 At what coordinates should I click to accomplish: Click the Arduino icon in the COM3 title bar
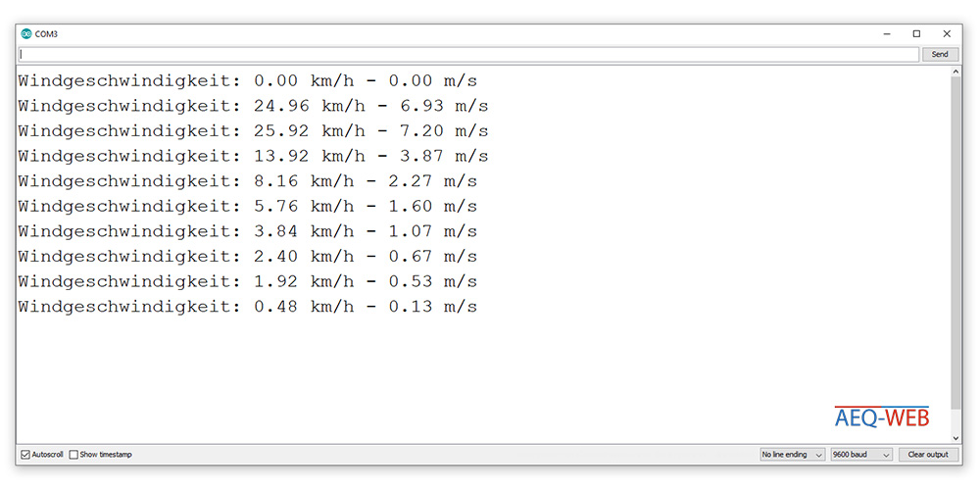click(26, 33)
